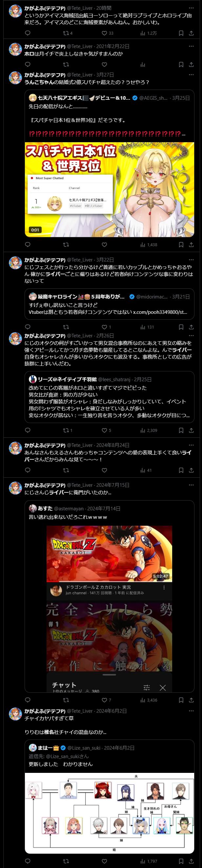The height and width of the screenshot is (868, 202).
Task: Bookmark the first tweet at top
Action: pyautogui.click(x=181, y=33)
